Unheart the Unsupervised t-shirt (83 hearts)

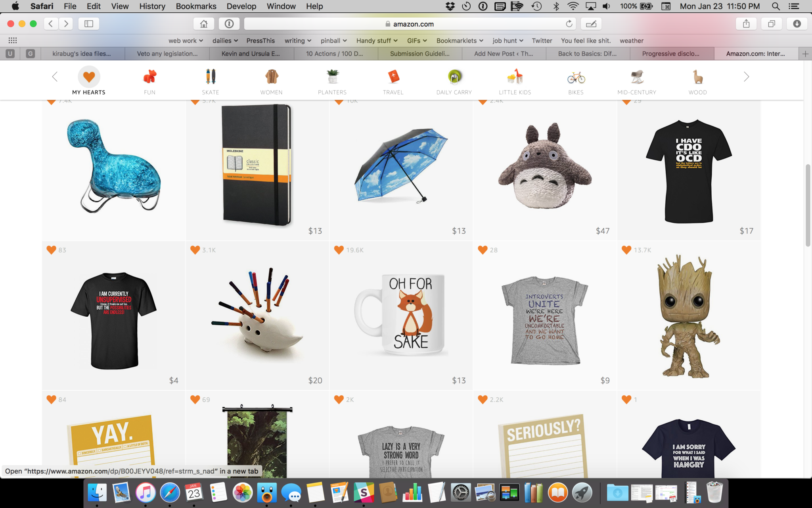[x=51, y=250]
